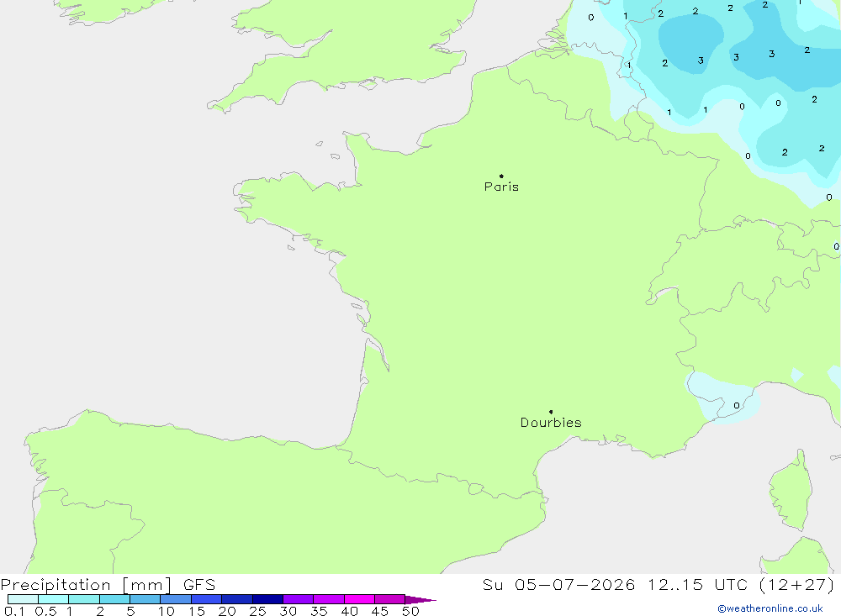
Task: Select the 15 mm legend color swatch
Action: coord(207,599)
